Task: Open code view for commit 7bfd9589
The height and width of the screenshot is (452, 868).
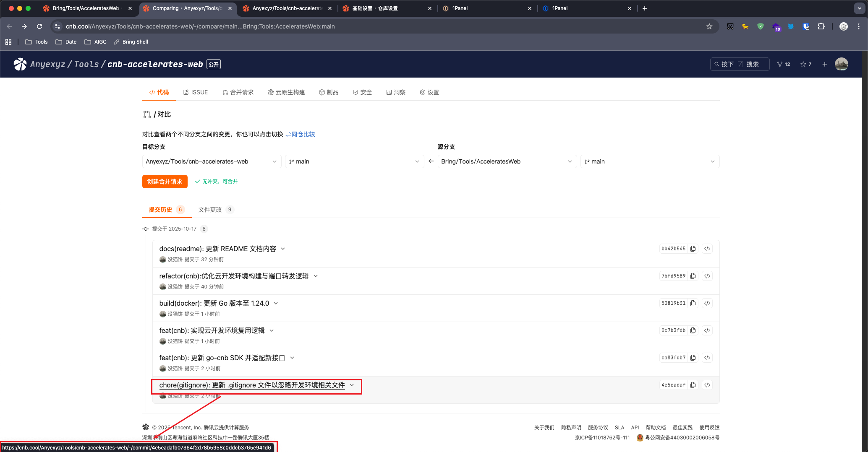Action: click(707, 275)
